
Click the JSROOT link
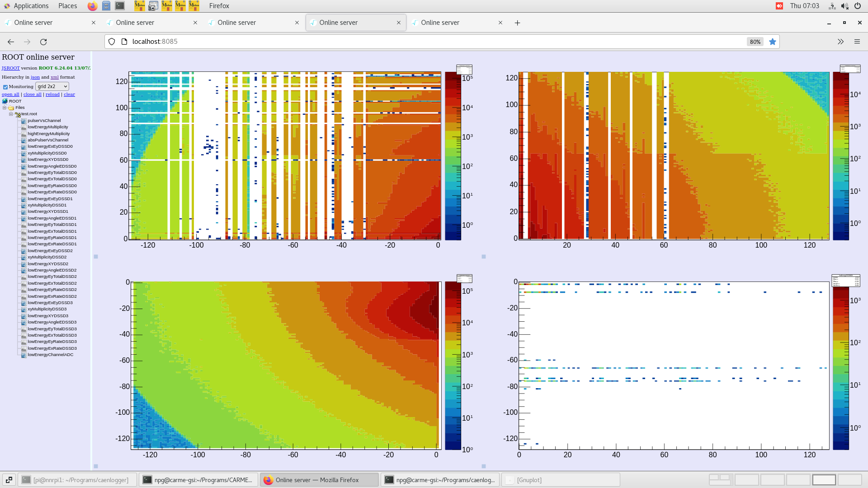(x=10, y=68)
